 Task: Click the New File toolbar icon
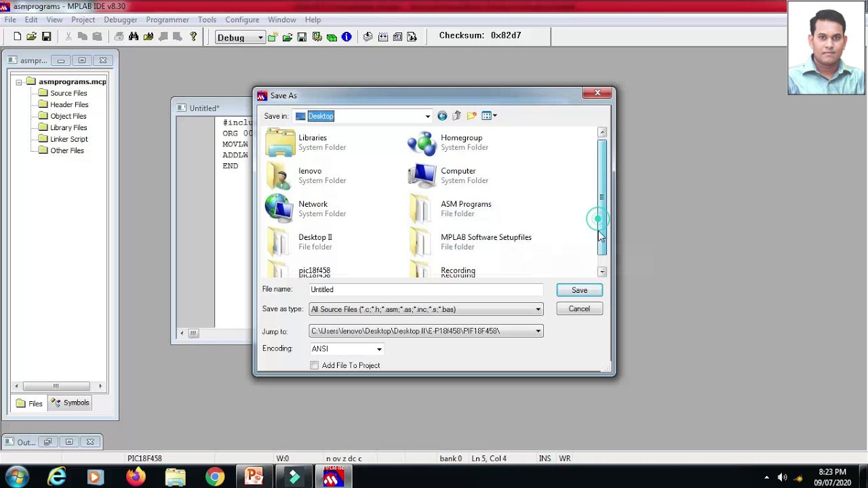click(x=18, y=37)
